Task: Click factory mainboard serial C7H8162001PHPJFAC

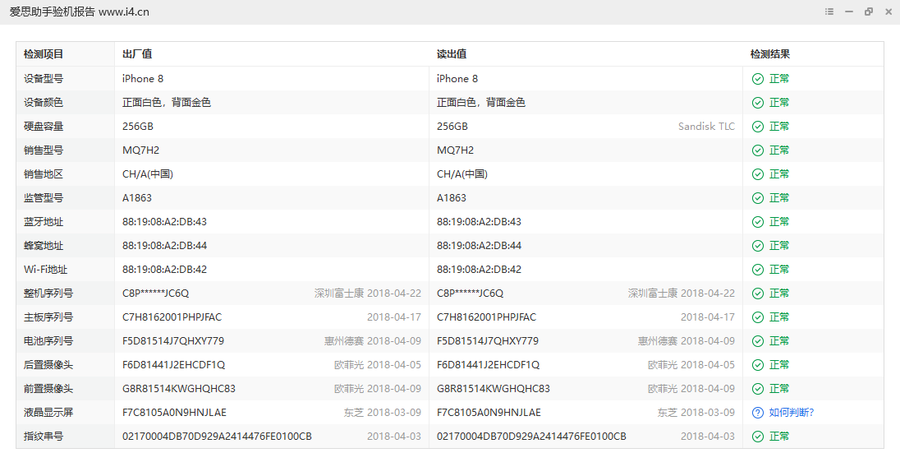Action: (x=172, y=317)
